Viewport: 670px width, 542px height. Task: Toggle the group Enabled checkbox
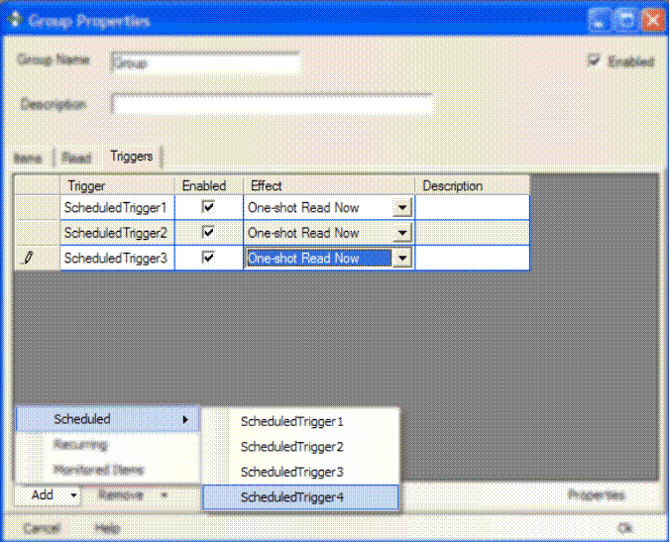[594, 61]
